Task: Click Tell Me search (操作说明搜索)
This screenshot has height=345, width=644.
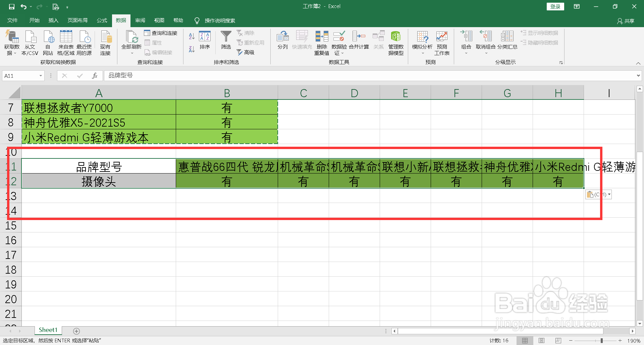Action: [215, 20]
